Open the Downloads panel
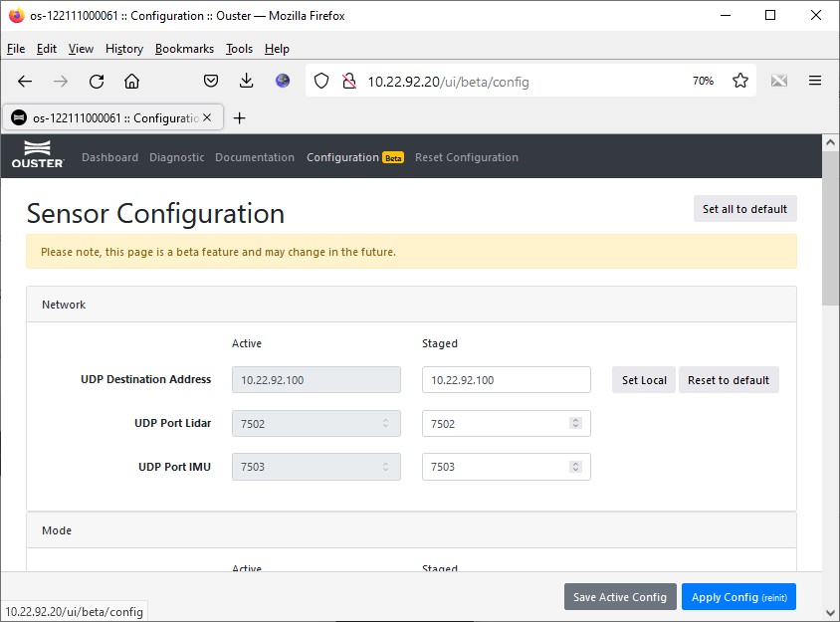Image resolution: width=840 pixels, height=622 pixels. 247,82
